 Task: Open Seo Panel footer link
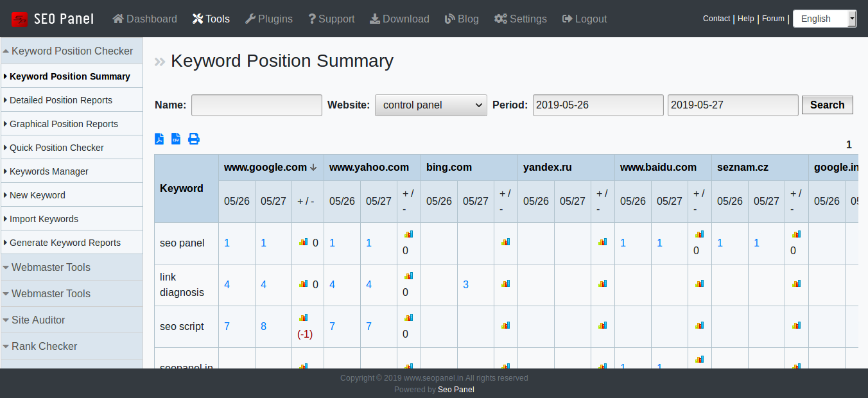pyautogui.click(x=456, y=389)
